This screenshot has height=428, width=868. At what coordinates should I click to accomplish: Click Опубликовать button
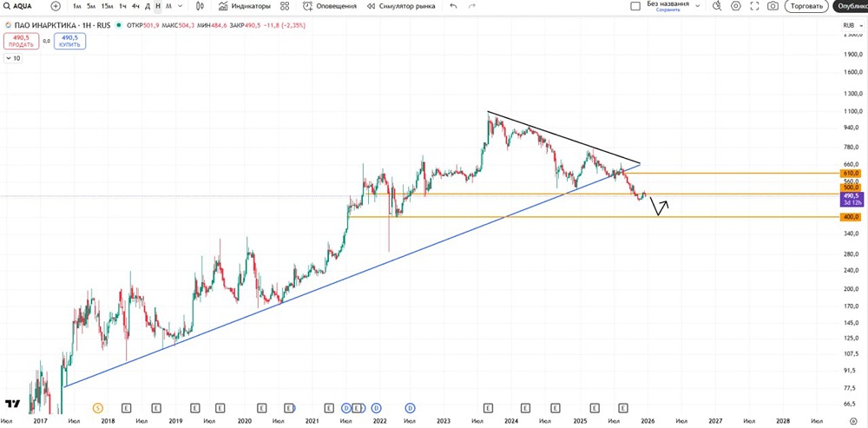tap(851, 6)
